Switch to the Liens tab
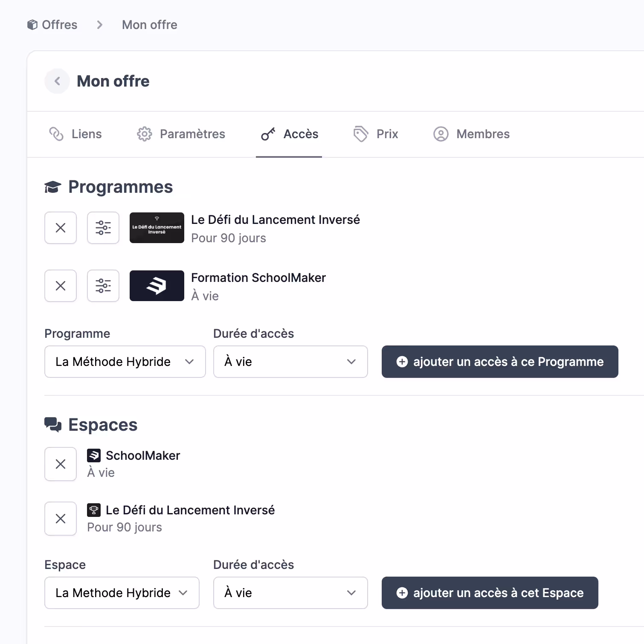The width and height of the screenshot is (644, 644). pos(75,134)
